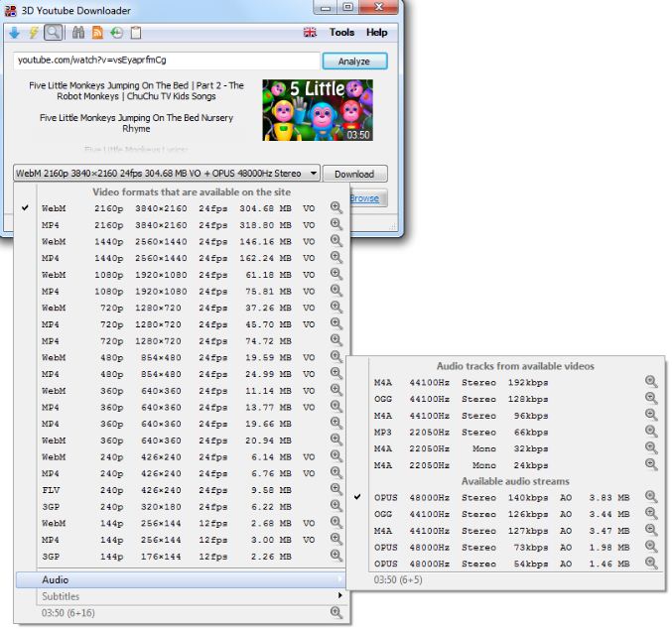Expand the Subtitles submenu
This screenshot has width=672, height=630.
(179, 596)
